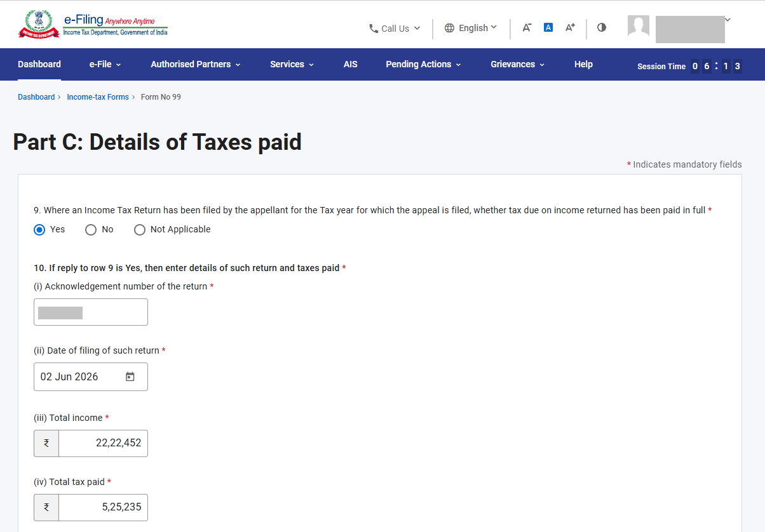Click the Dashboard breadcrumb link

(x=36, y=97)
